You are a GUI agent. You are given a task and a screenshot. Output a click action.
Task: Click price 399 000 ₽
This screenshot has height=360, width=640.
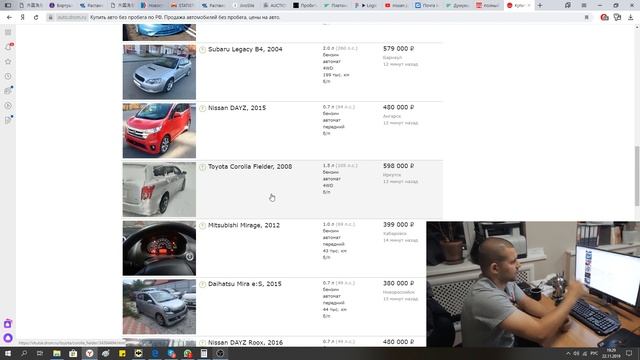398,225
